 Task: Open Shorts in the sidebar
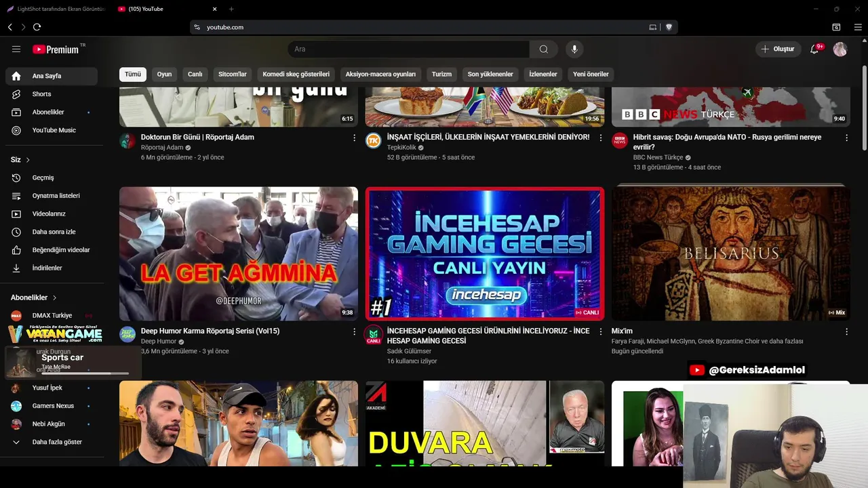52,94
